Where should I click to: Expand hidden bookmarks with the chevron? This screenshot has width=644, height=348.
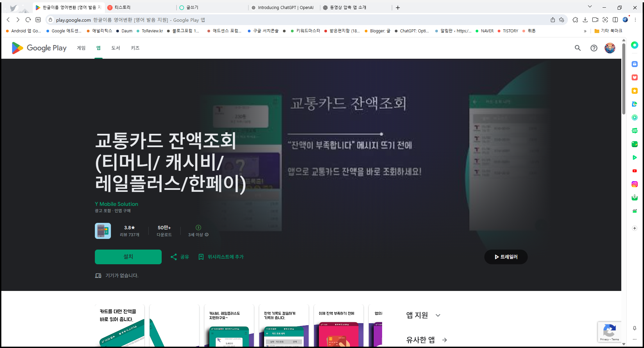[585, 31]
